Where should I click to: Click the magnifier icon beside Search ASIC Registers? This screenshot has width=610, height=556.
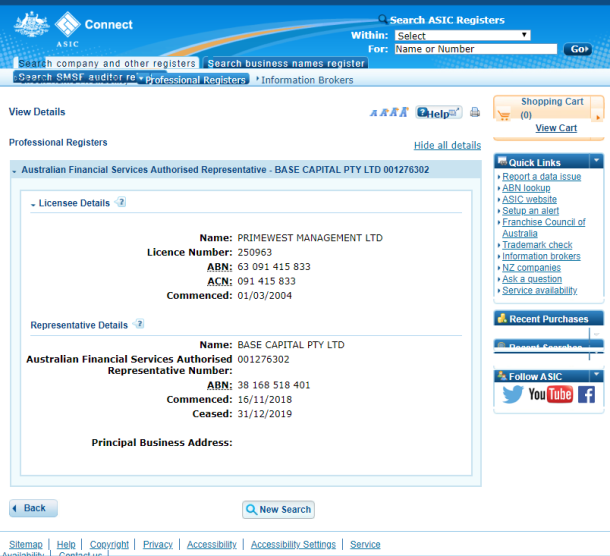coord(383,19)
